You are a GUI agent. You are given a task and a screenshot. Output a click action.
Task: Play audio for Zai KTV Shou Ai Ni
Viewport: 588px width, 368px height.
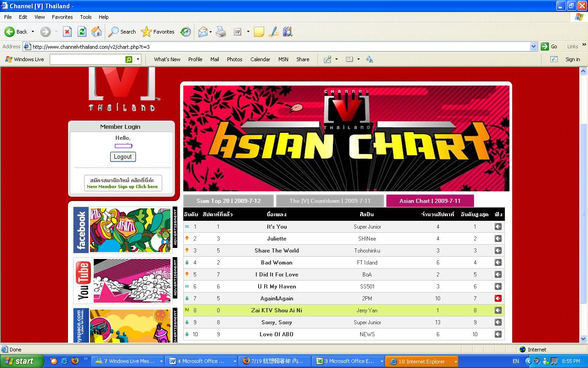pyautogui.click(x=498, y=310)
